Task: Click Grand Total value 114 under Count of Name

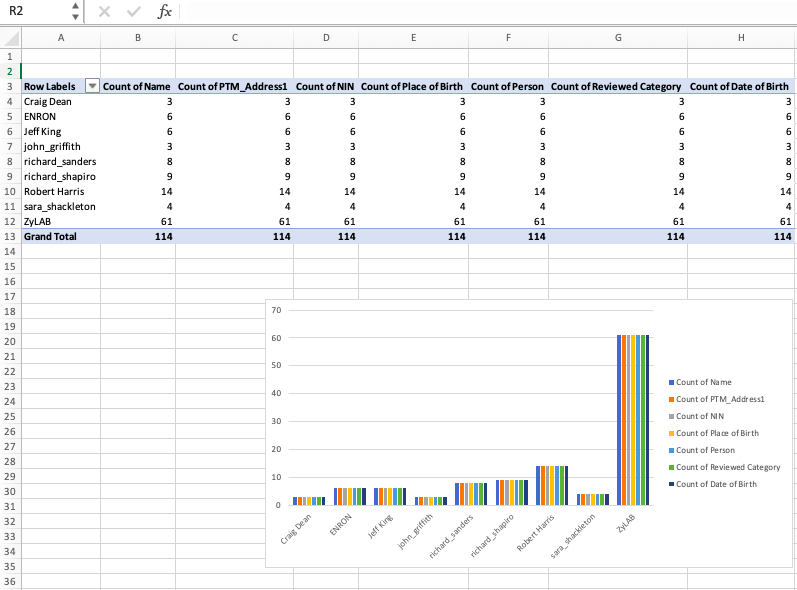Action: coord(138,236)
